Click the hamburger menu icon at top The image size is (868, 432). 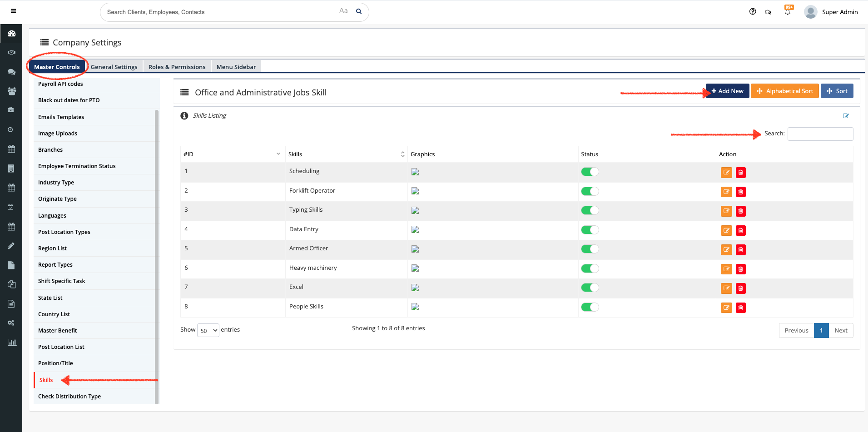14,11
